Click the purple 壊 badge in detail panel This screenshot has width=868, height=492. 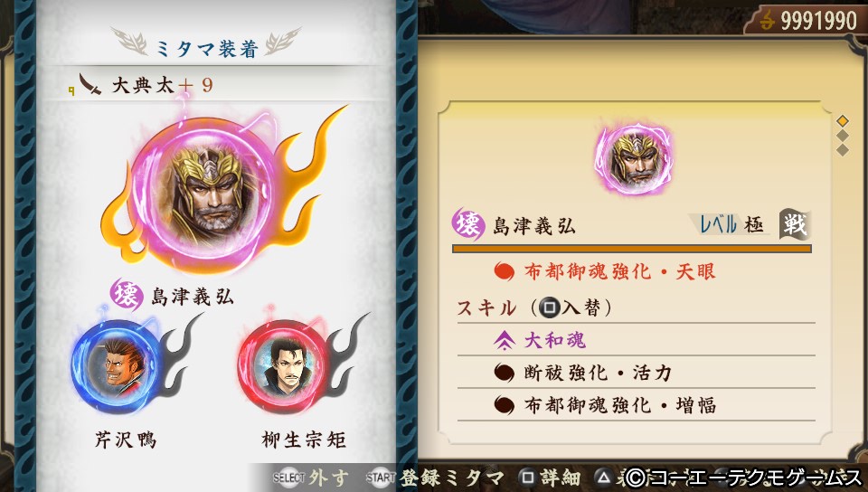click(x=468, y=224)
